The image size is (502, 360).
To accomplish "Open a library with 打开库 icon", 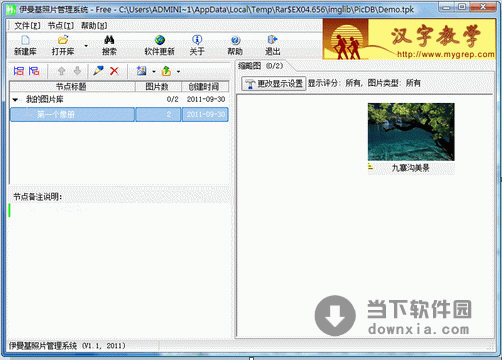I will (x=63, y=40).
